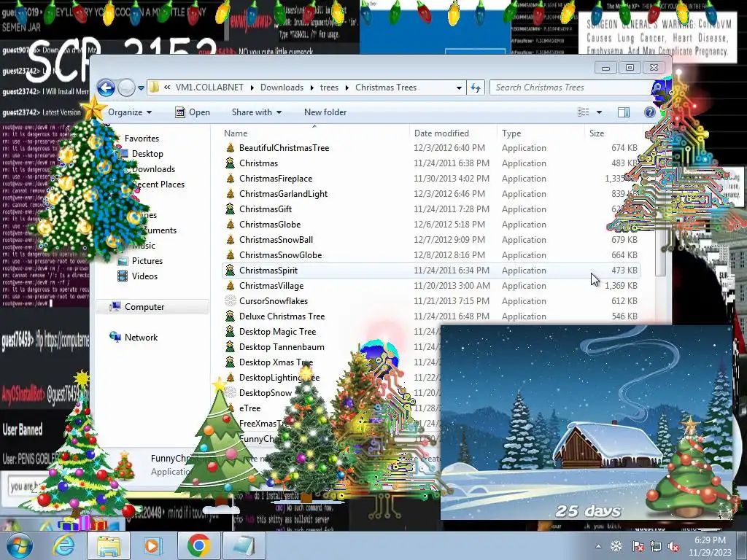Select the ChristmasSnowGlobe file icon
Viewport: 747px width, 560px height.
coord(231,254)
